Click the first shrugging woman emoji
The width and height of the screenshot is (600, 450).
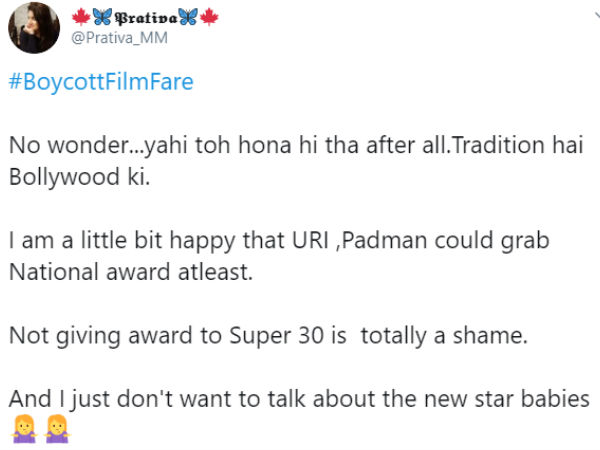(24, 428)
